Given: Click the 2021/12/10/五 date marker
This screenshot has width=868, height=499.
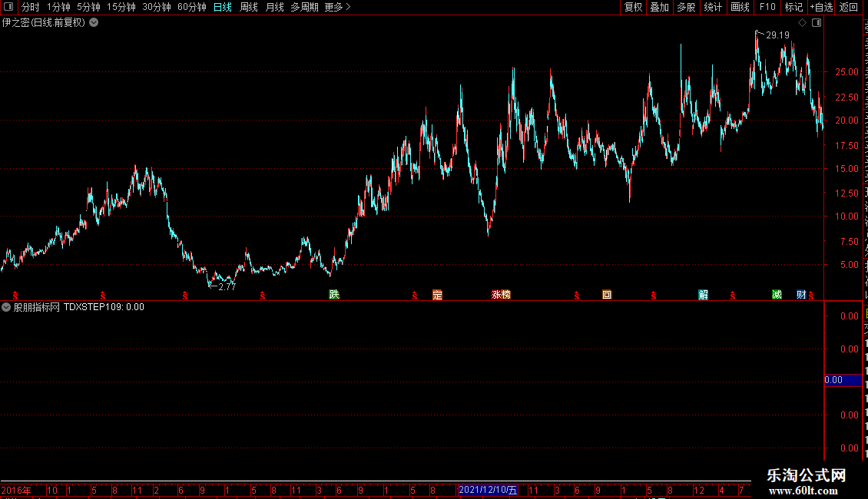Looking at the screenshot, I should pyautogui.click(x=488, y=490).
